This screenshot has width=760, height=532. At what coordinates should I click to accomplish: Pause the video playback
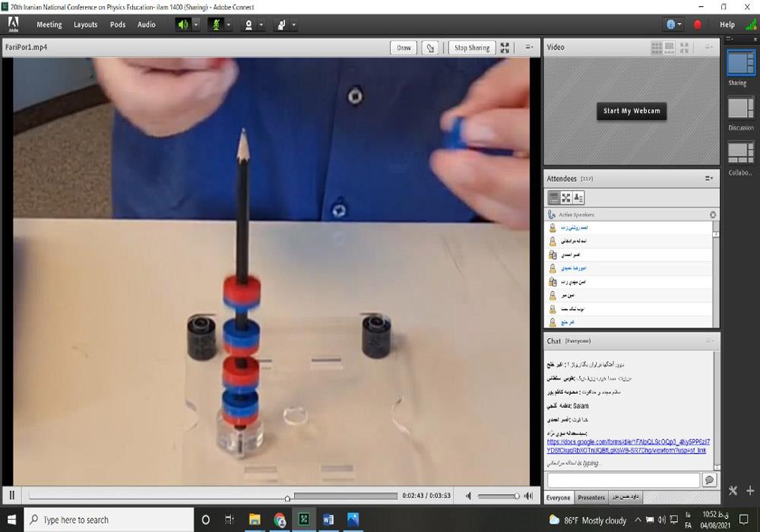click(11, 496)
